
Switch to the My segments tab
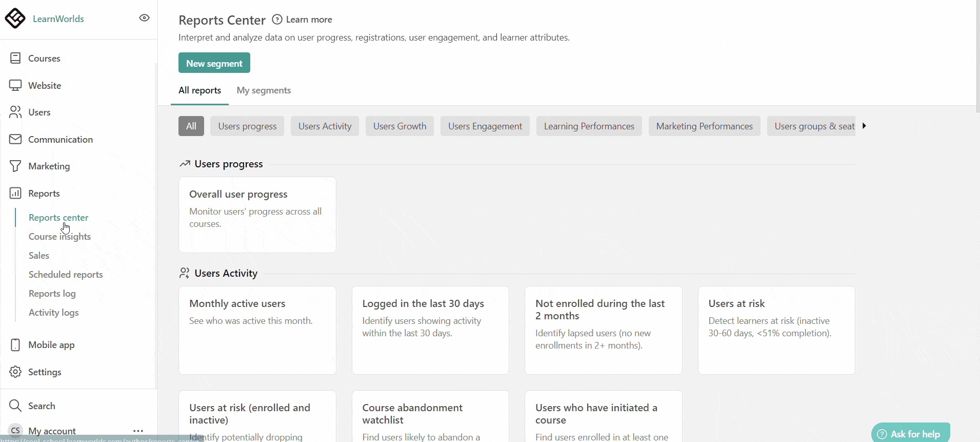[264, 90]
